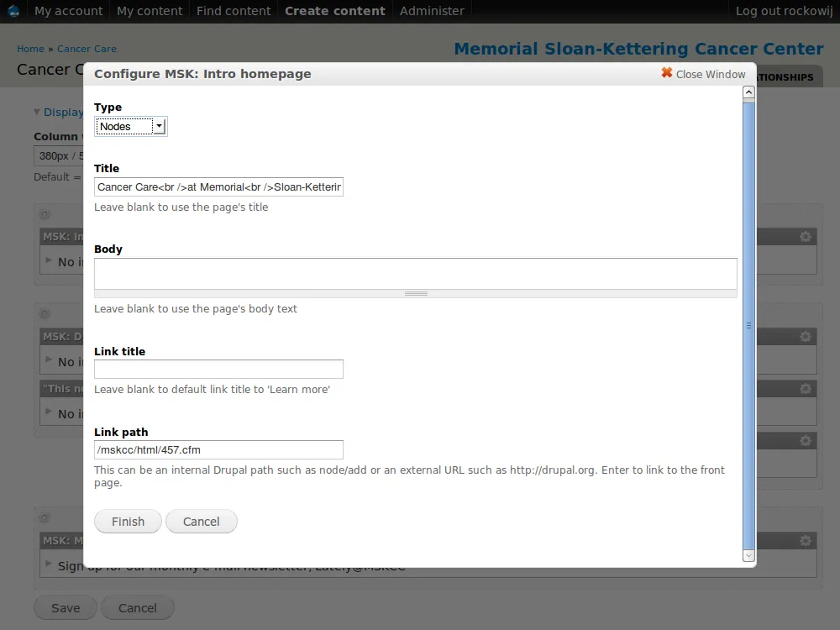
Task: Click into the Link path field
Action: point(218,450)
